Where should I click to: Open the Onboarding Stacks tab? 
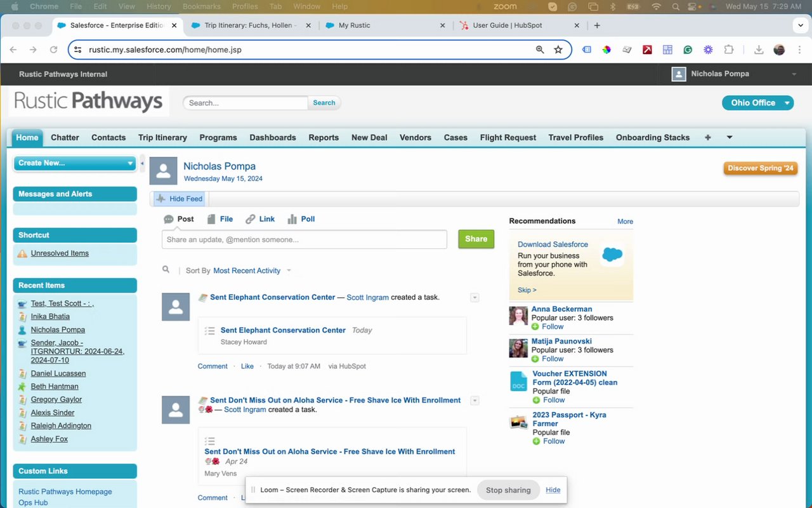pos(653,137)
